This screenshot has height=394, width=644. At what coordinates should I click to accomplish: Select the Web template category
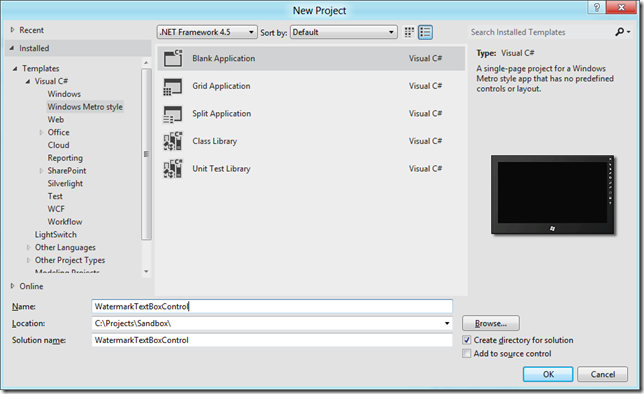pos(55,120)
